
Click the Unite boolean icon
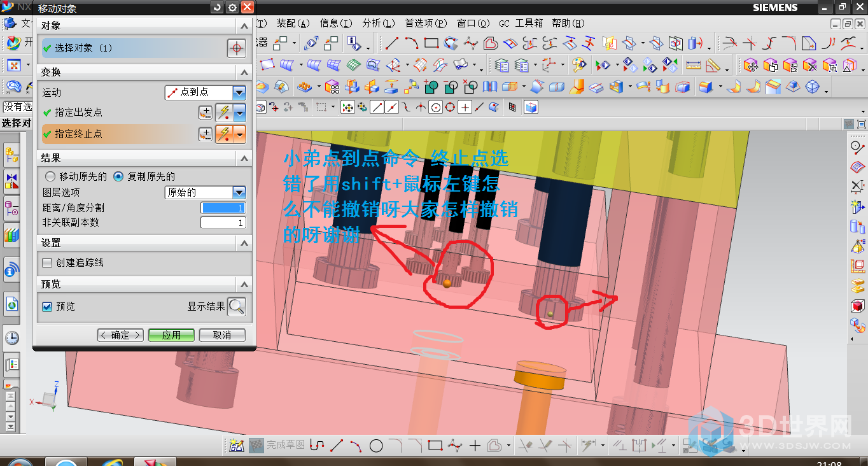[x=432, y=86]
